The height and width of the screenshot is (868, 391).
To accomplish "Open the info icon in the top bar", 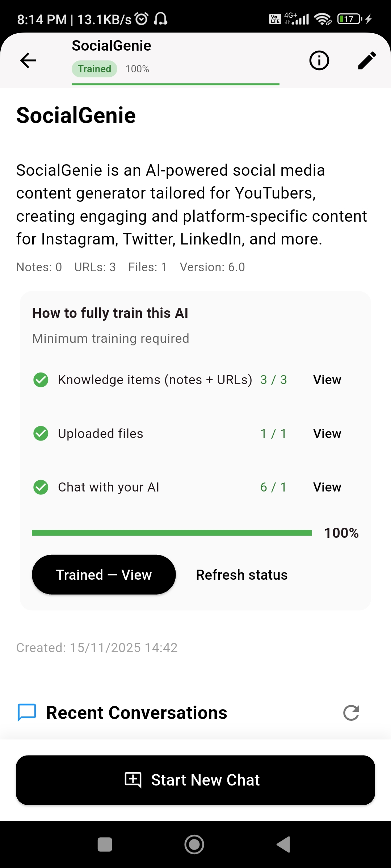I will tap(319, 61).
